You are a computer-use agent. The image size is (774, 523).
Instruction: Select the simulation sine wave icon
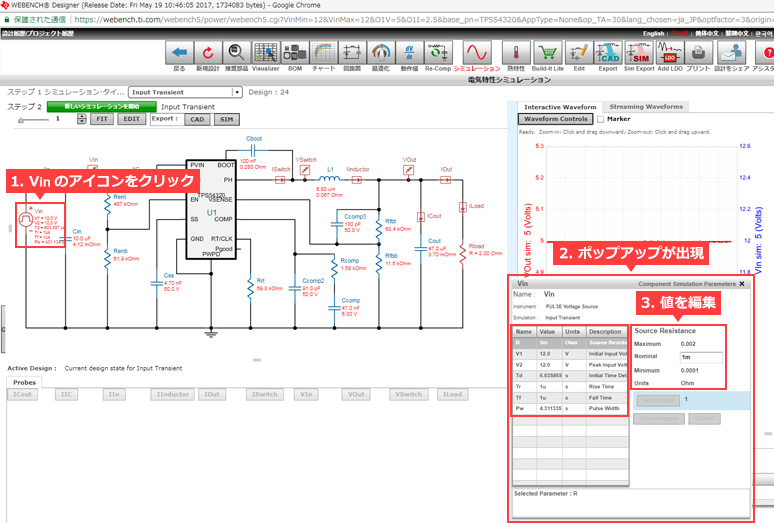tap(477, 53)
